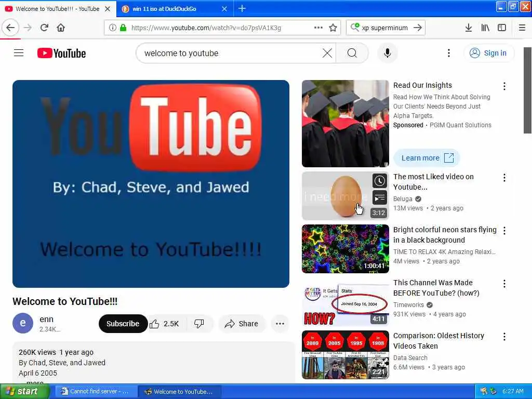Open options for the Timeworks video
Screen dimensions: 532x399
[x=504, y=284]
